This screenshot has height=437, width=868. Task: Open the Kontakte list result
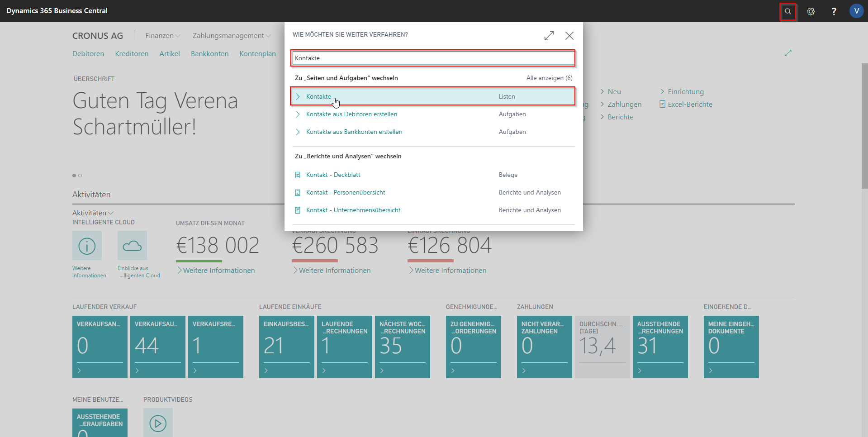coord(433,96)
